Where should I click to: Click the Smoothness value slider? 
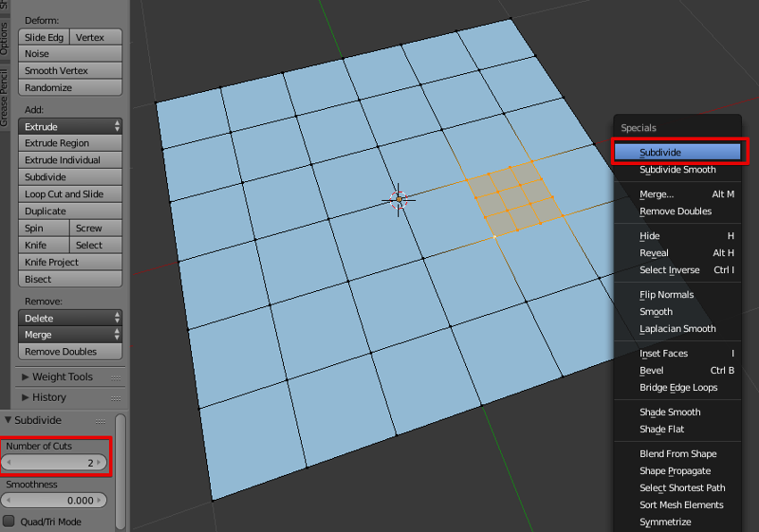point(54,500)
